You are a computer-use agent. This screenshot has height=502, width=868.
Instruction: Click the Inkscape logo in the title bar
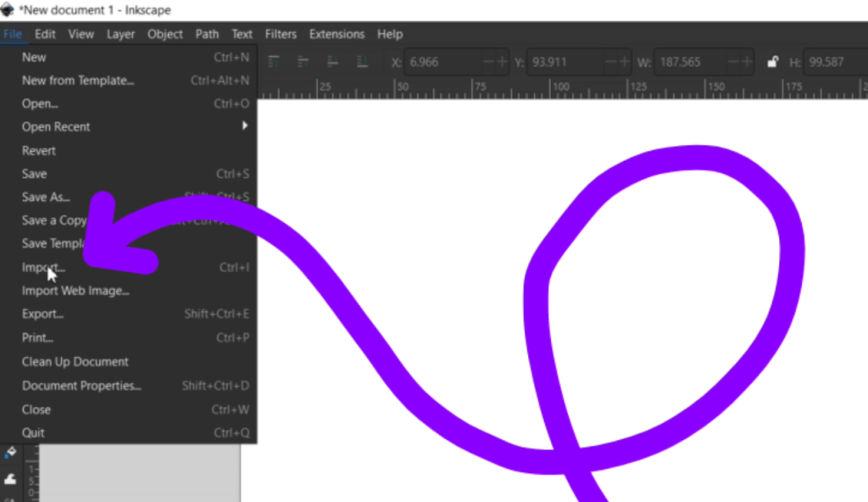(x=8, y=10)
